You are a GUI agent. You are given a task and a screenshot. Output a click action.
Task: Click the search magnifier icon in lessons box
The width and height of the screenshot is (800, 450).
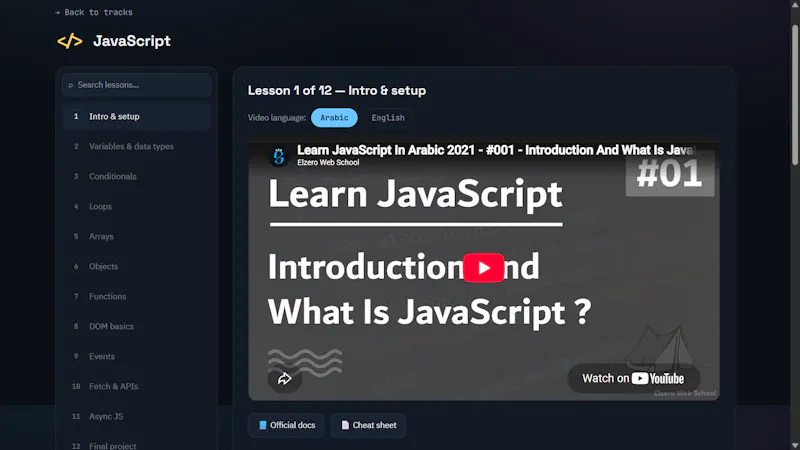pyautogui.click(x=70, y=85)
